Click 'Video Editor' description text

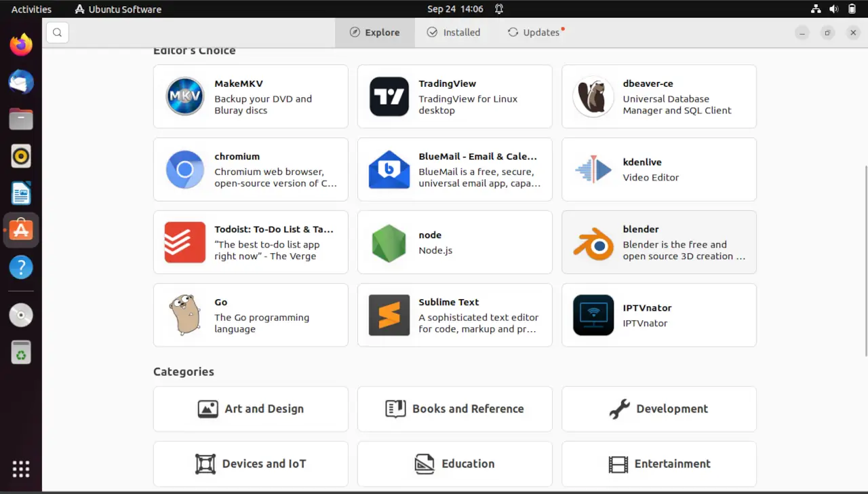pyautogui.click(x=651, y=178)
